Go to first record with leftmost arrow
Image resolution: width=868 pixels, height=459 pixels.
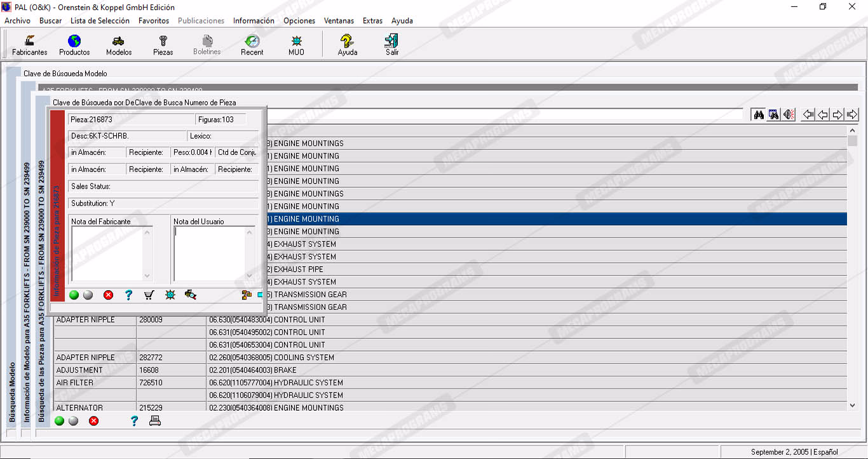click(808, 115)
